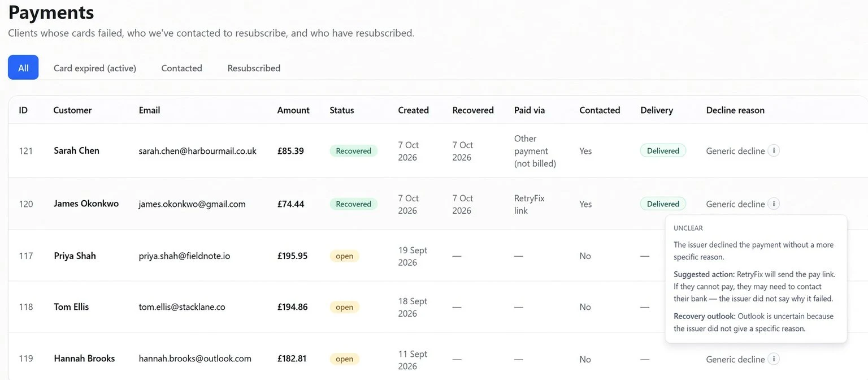
Task: Click the Delivery column header
Action: [657, 110]
